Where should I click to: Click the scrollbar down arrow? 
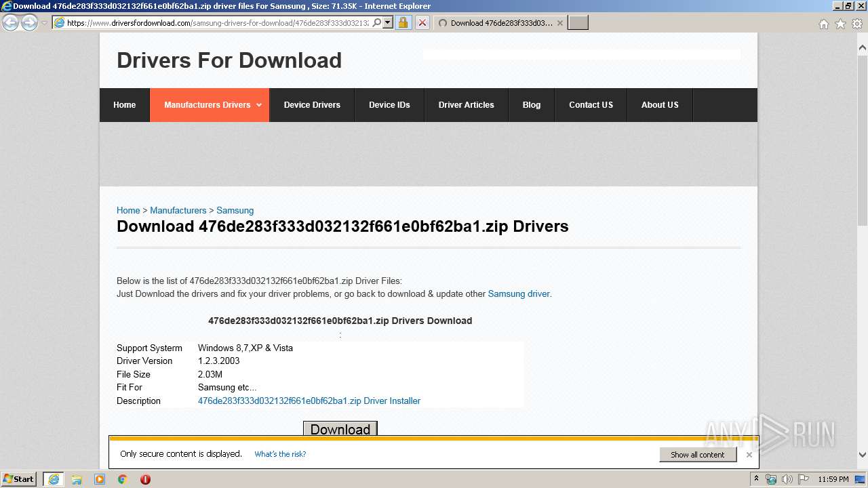click(862, 455)
